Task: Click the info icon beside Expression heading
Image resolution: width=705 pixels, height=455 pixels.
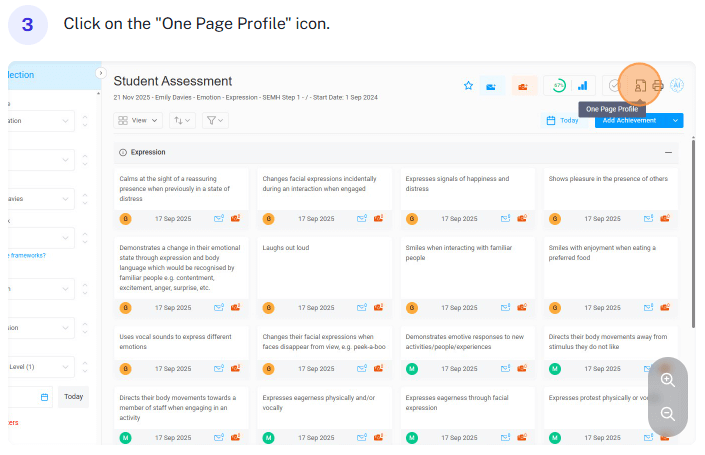Action: 123,152
